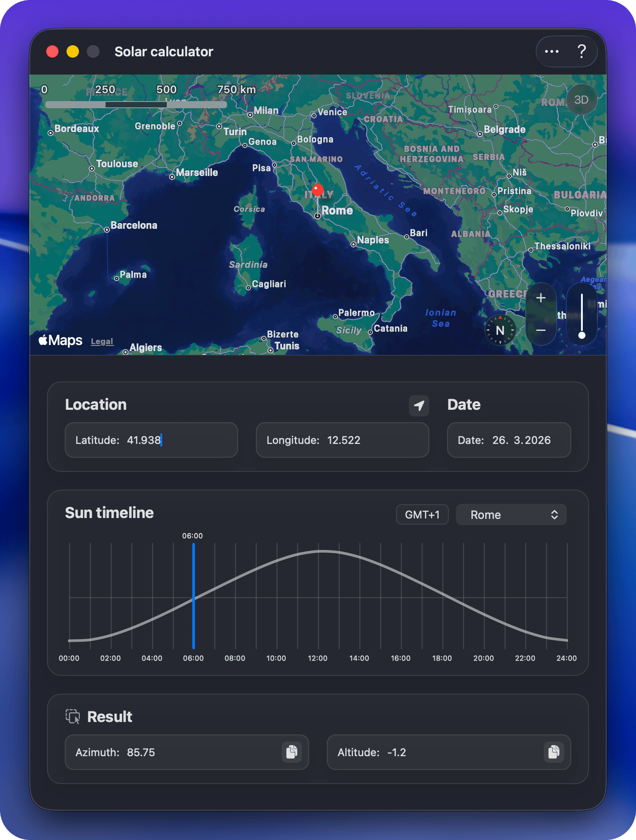
Task: Click the Venice label on the map
Action: click(332, 112)
